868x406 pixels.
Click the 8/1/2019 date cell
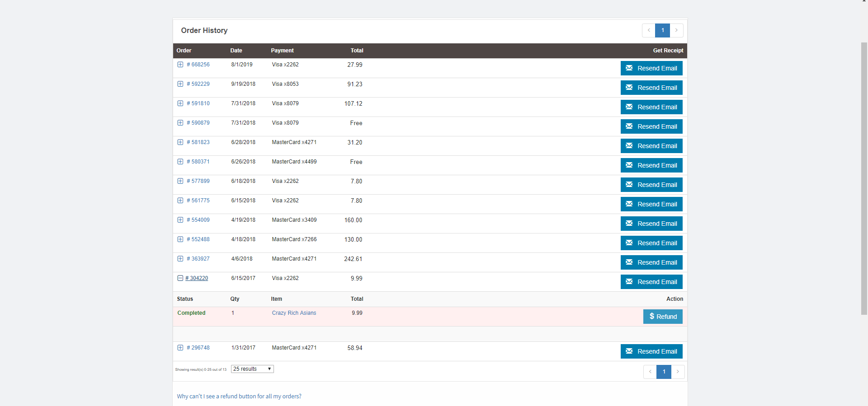[x=242, y=65]
